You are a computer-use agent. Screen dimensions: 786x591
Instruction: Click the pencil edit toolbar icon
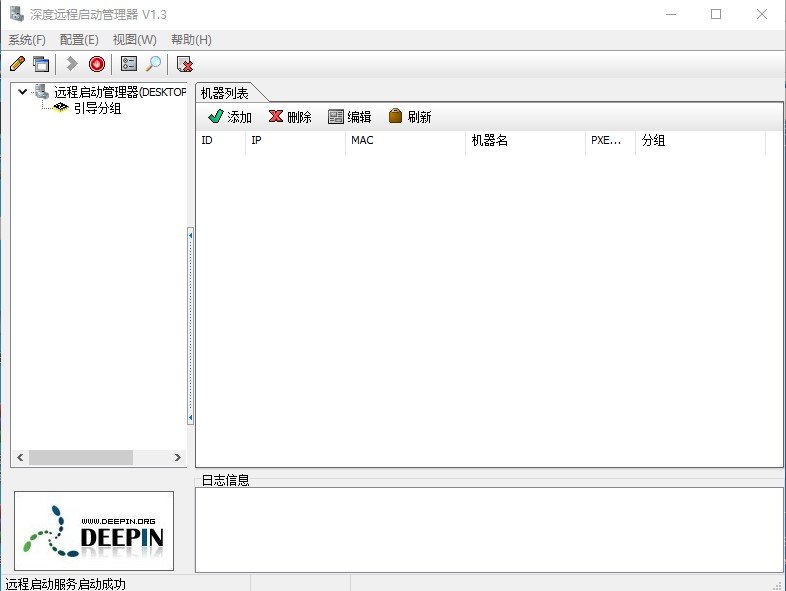point(18,64)
